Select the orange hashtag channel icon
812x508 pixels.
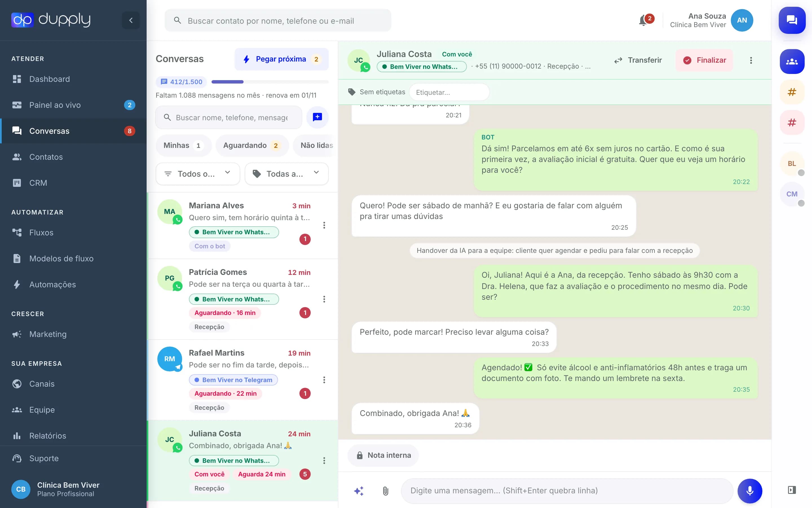[792, 92]
